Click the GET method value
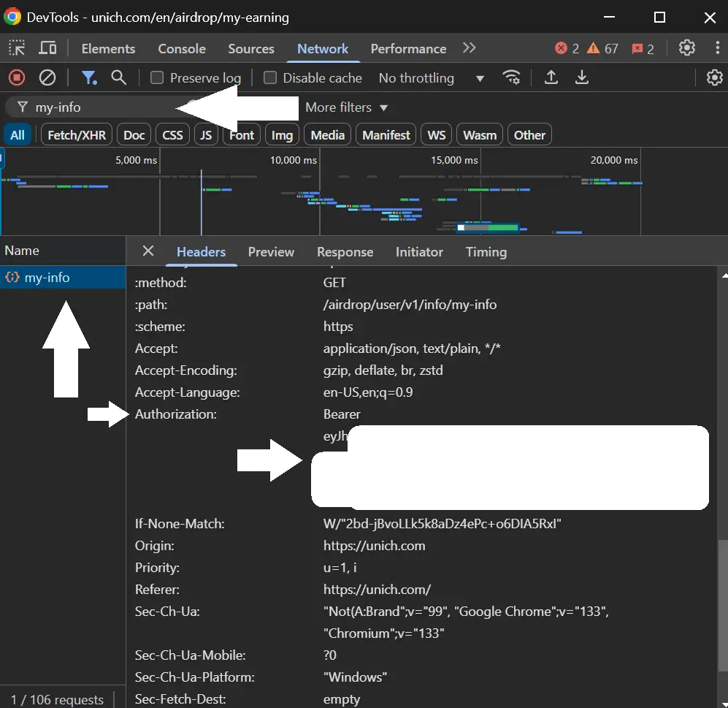 [x=334, y=283]
